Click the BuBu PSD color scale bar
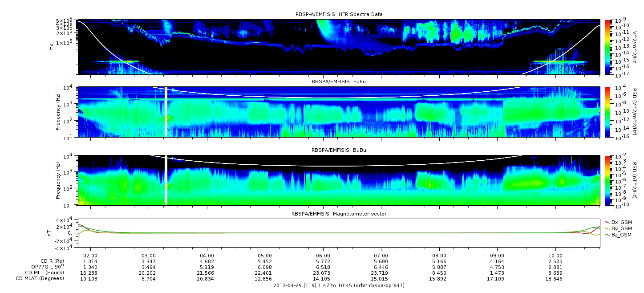 click(x=608, y=180)
